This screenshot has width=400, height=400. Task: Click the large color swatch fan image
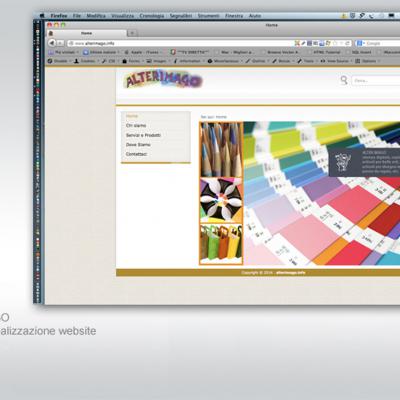[x=322, y=193]
